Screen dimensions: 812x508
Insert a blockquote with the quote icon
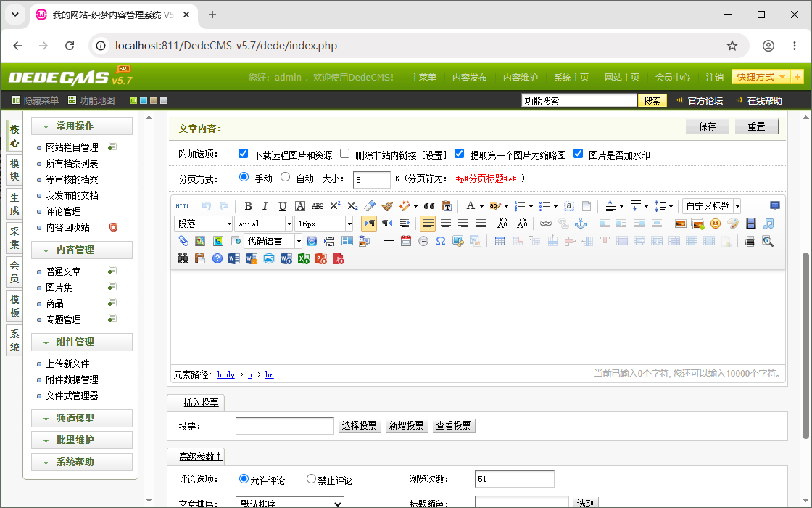pos(428,206)
